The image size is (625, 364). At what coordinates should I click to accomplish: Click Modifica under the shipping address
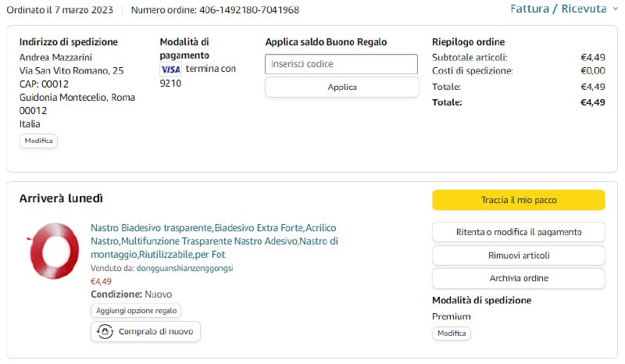click(38, 141)
